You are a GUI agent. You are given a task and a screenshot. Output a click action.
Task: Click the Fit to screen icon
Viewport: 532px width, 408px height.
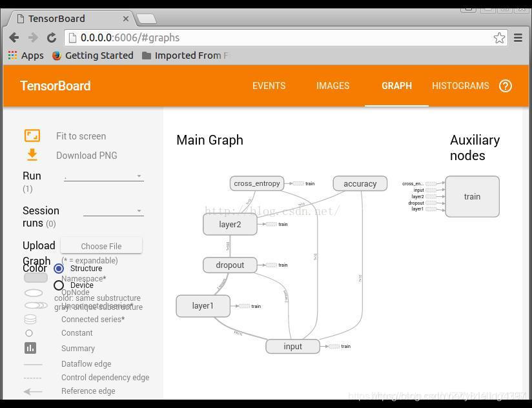32,136
